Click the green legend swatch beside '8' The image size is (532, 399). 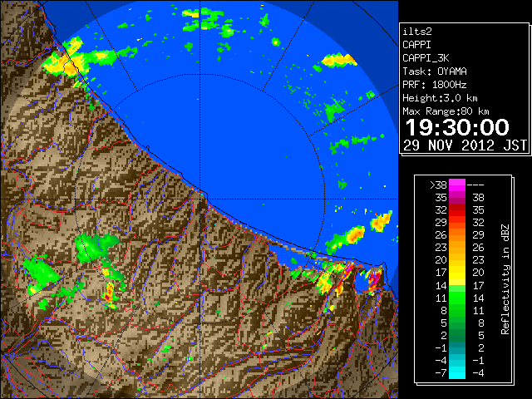pos(457,310)
